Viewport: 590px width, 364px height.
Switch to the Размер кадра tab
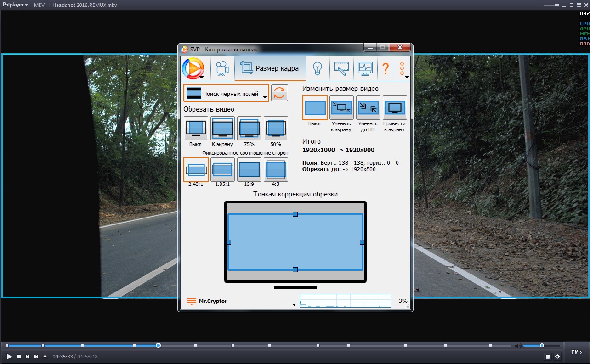pos(270,68)
